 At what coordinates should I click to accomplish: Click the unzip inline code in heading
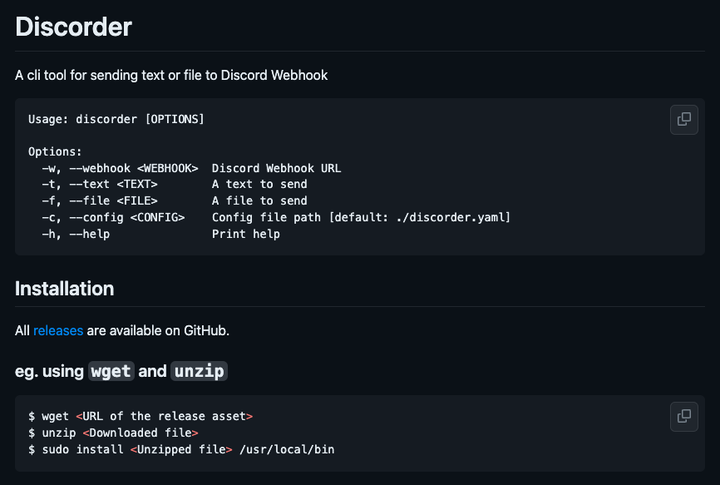click(199, 371)
